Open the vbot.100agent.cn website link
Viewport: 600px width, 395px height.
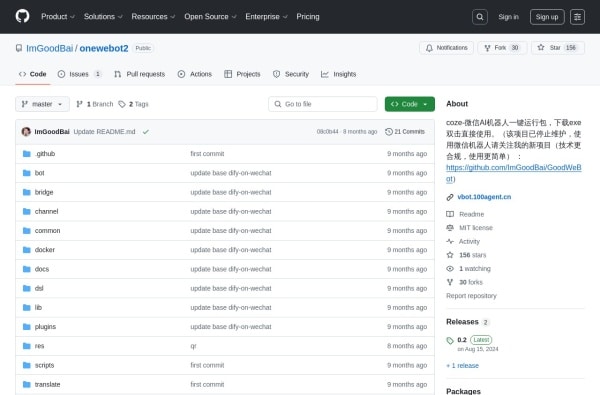point(484,197)
